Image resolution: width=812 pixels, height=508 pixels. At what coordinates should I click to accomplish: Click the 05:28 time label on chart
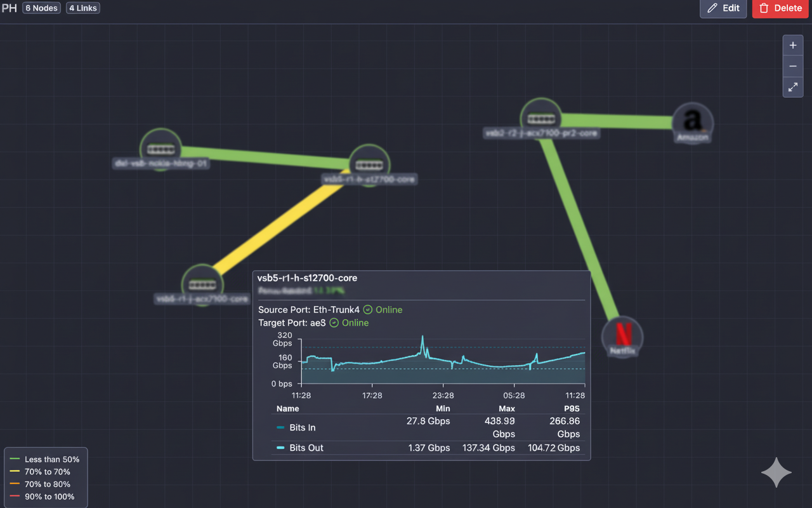(x=514, y=395)
